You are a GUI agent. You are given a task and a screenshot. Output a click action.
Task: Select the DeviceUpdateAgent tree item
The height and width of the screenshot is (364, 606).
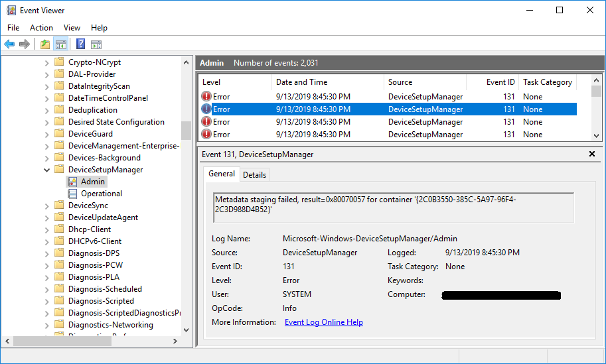pyautogui.click(x=103, y=217)
